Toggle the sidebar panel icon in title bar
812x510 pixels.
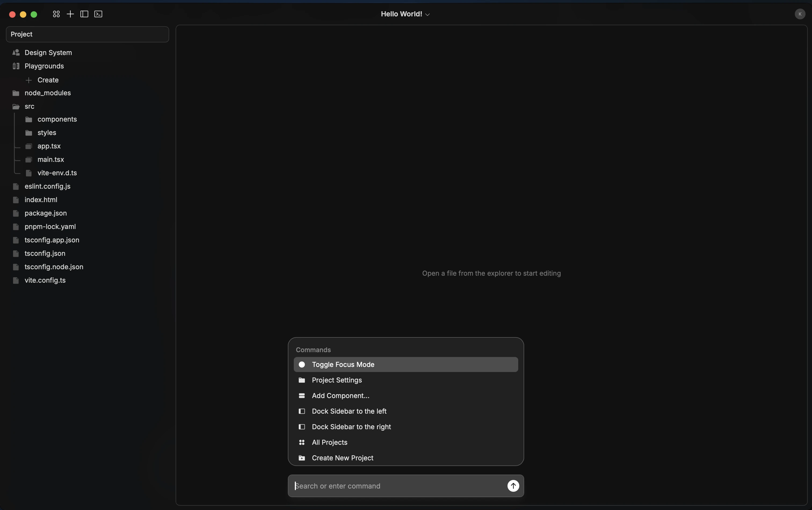(x=84, y=14)
